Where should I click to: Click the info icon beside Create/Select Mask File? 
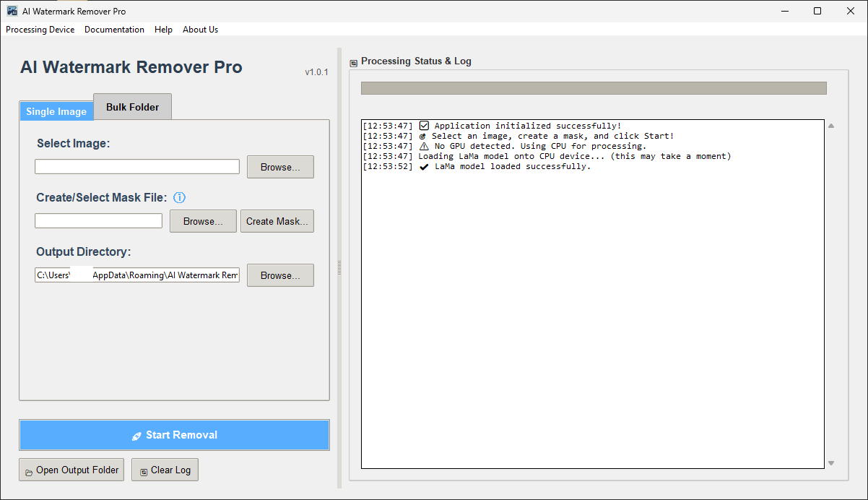tap(180, 197)
